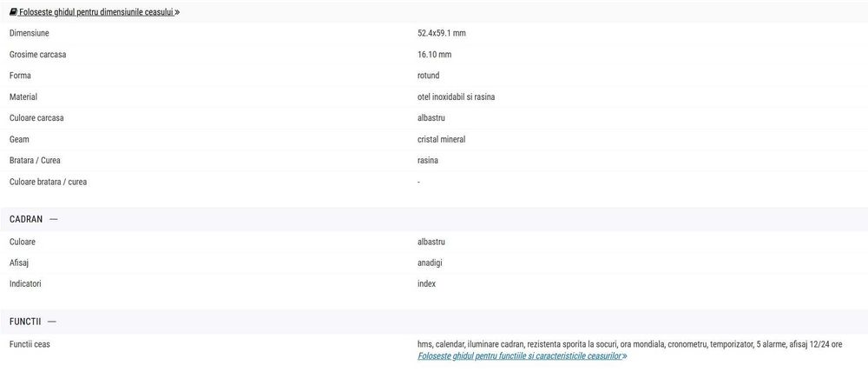Click the Culoare carcasa row label
Screen dimensions: 868x372
coord(36,118)
